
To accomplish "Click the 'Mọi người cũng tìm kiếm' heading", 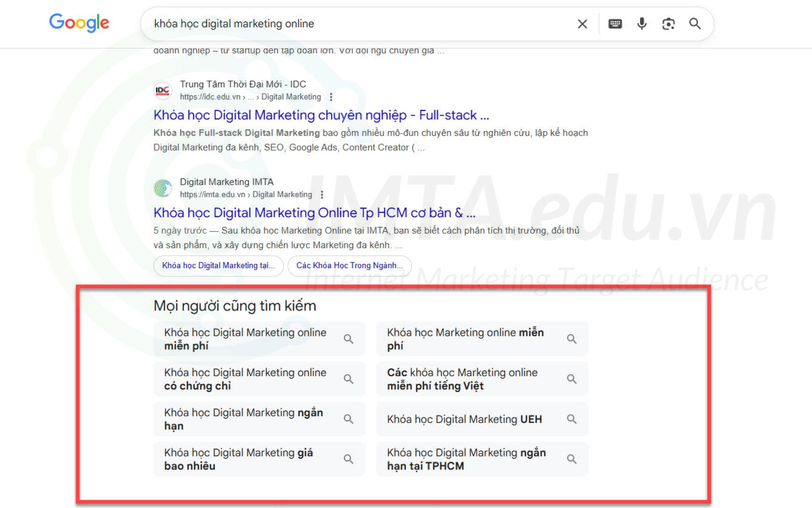I will click(235, 306).
